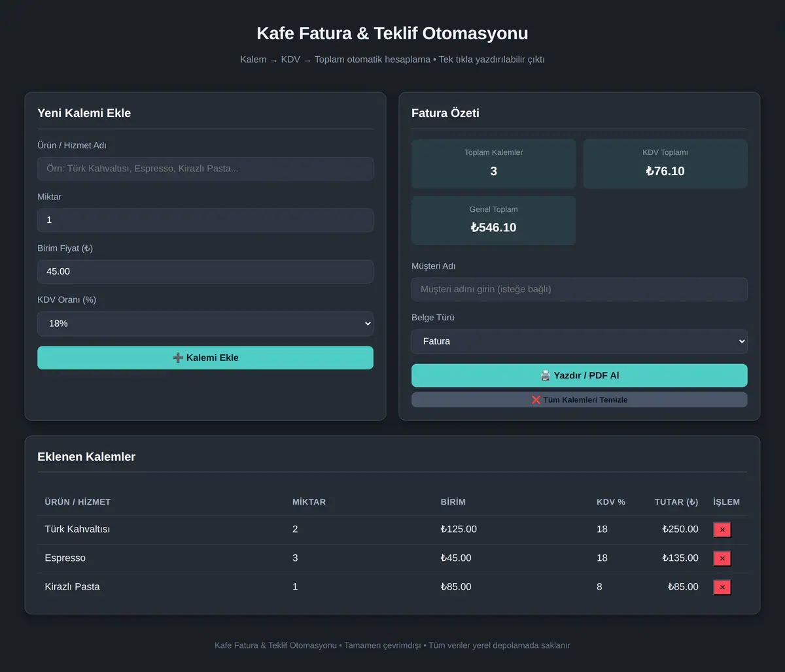Expand the Belge Türü dropdown
Image resolution: width=785 pixels, height=672 pixels.
pyautogui.click(x=580, y=341)
